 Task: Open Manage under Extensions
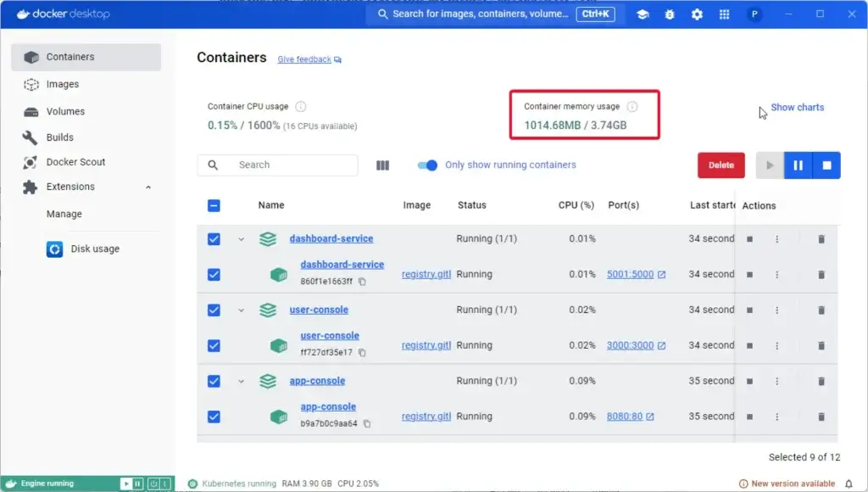coord(64,214)
